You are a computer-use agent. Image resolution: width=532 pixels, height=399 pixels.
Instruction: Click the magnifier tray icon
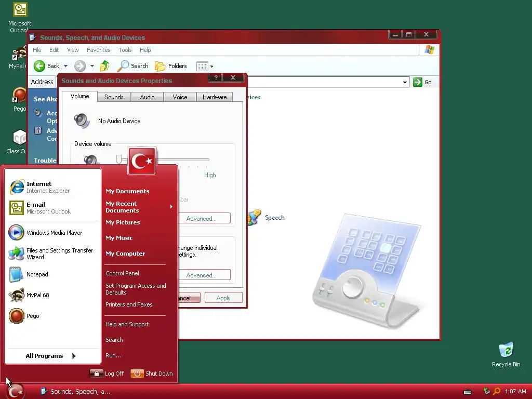click(x=497, y=391)
